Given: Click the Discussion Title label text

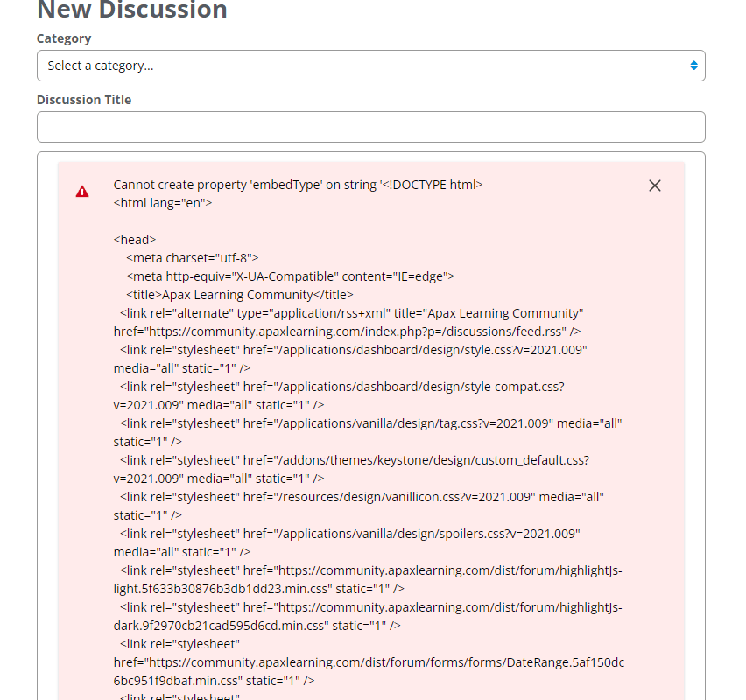Looking at the screenshot, I should click(84, 100).
